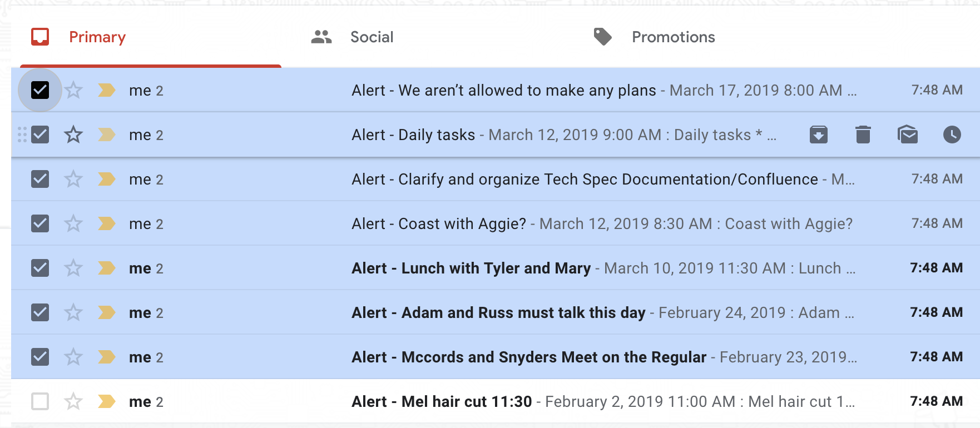Star the Daily tasks email
This screenshot has width=980, height=428.
point(73,135)
